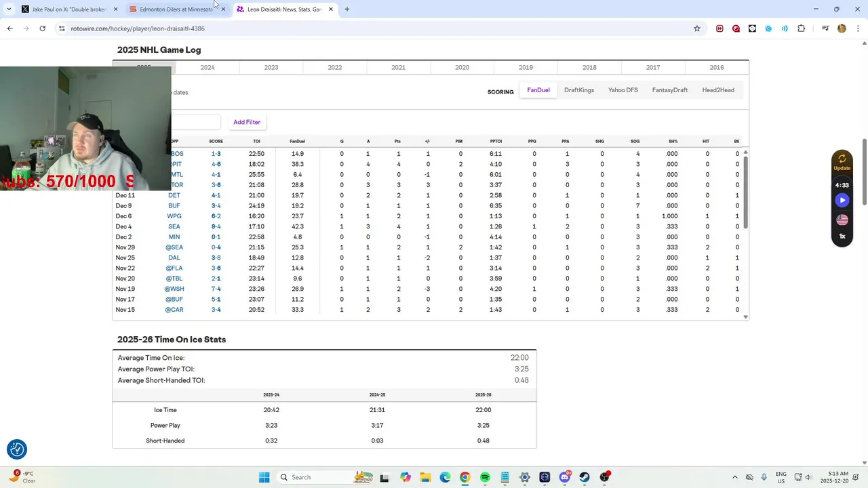868x488 pixels.
Task: Open the tab search dropdown arrow
Action: coord(8,9)
